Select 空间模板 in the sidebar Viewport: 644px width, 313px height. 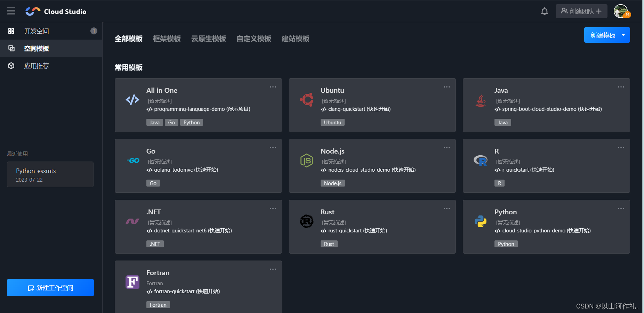[51, 48]
